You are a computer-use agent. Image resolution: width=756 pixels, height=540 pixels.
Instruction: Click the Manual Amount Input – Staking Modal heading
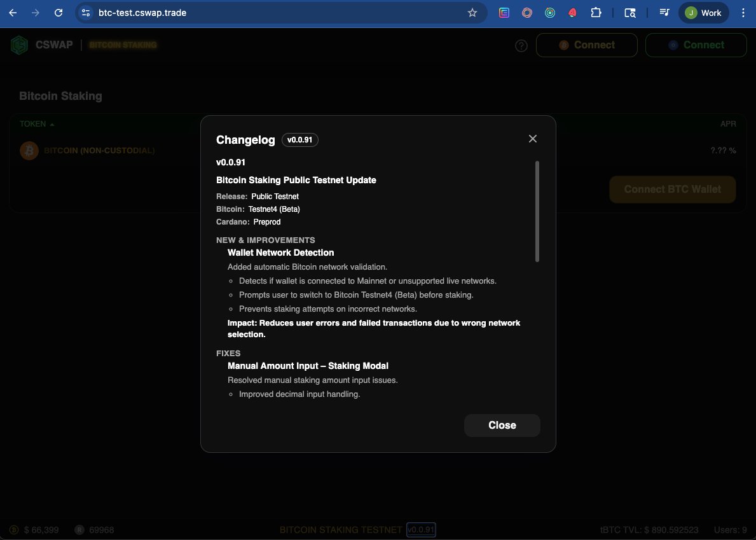308,366
